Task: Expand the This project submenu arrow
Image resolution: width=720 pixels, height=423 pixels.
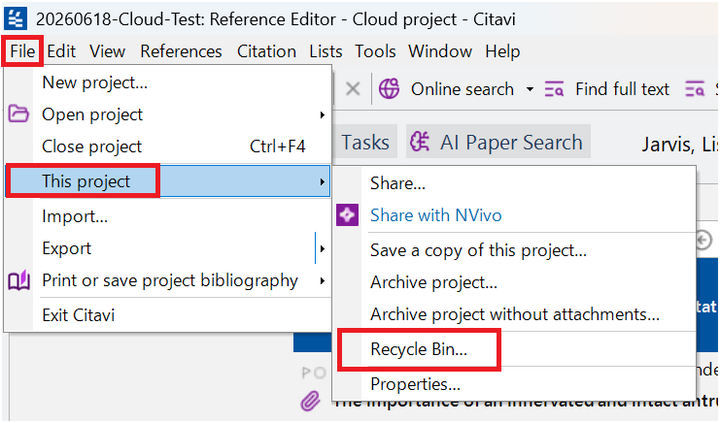Action: (x=322, y=182)
